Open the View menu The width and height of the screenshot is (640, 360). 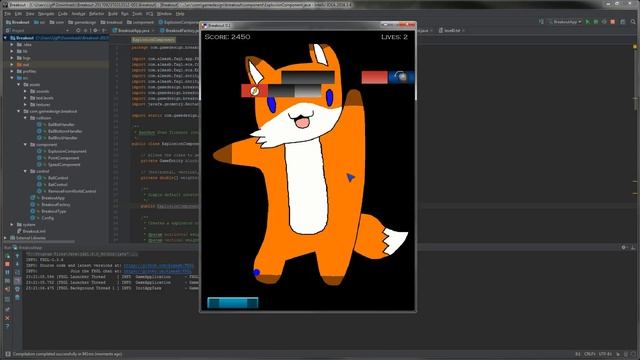(30, 13)
